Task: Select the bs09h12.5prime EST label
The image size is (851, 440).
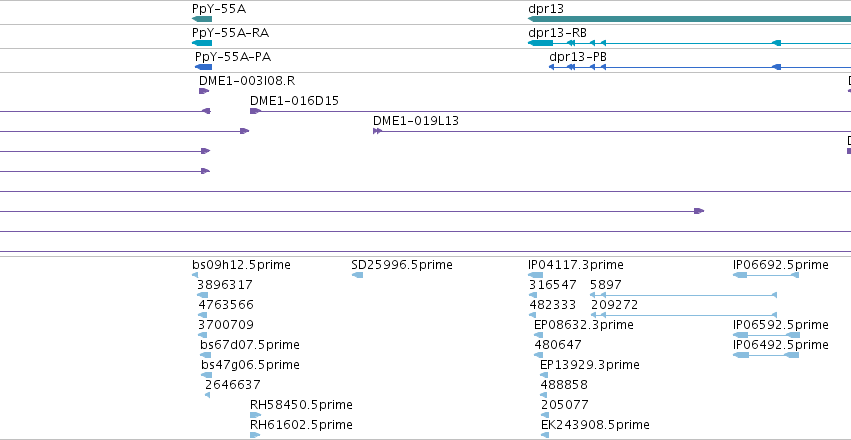Action: click(x=242, y=265)
